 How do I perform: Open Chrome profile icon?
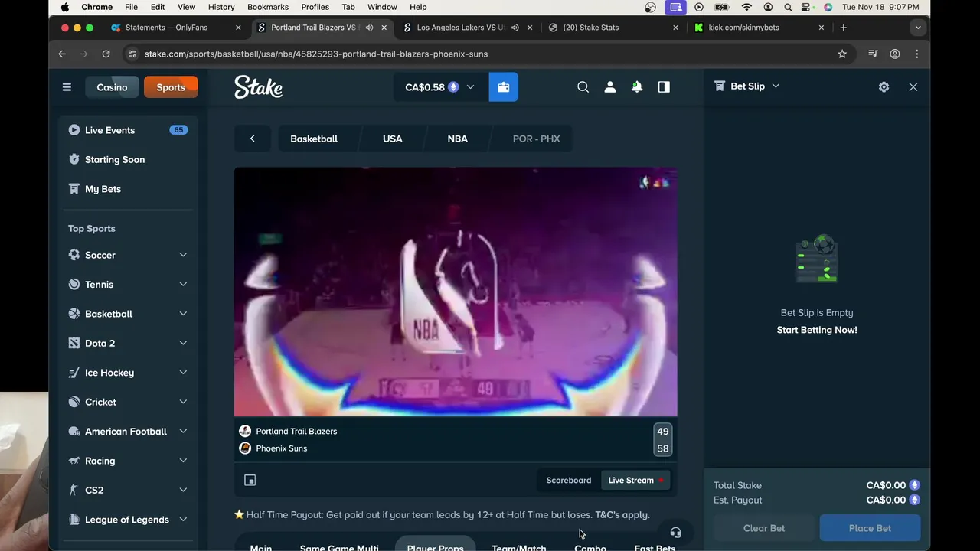tap(894, 54)
